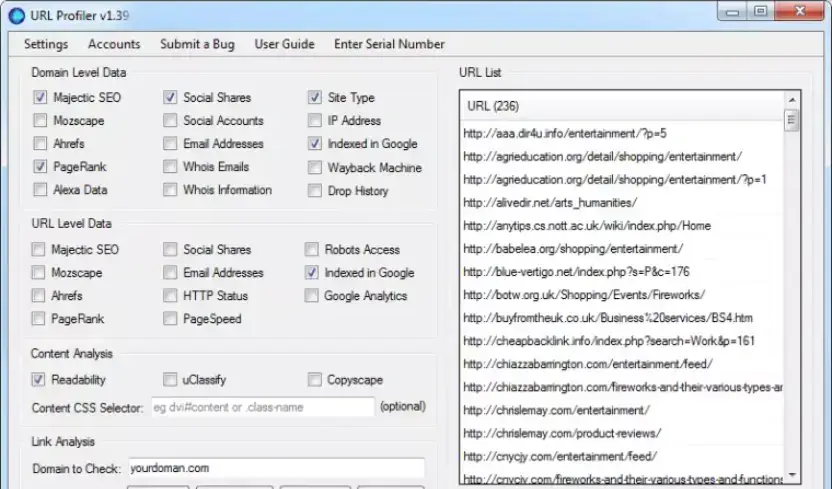Uncheck Domain Level PageRank
This screenshot has width=832, height=489.
40,167
